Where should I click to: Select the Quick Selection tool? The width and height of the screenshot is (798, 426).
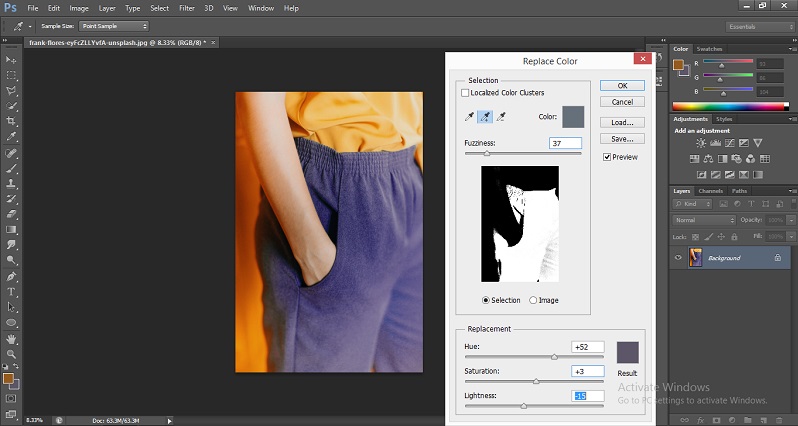tap(11, 106)
